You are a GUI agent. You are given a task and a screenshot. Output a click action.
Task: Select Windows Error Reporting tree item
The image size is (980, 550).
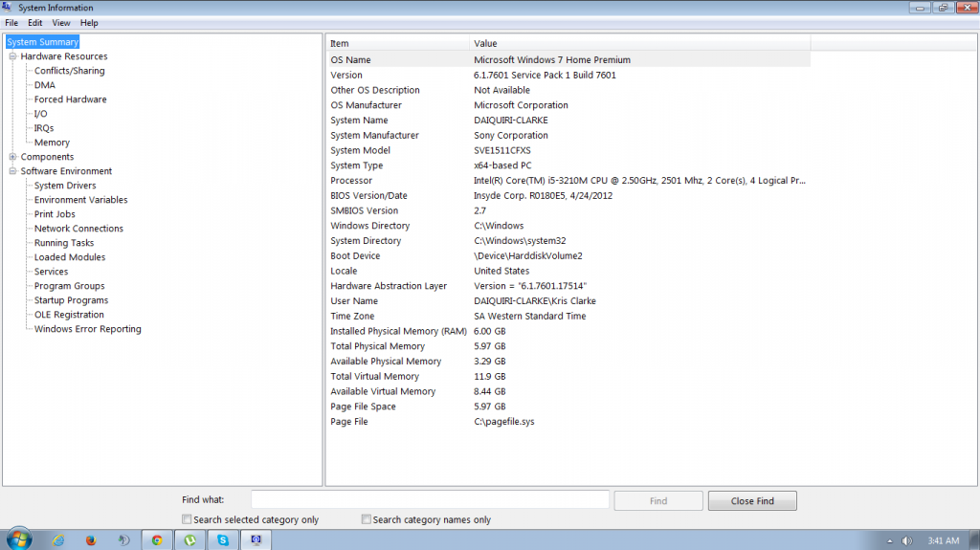87,329
